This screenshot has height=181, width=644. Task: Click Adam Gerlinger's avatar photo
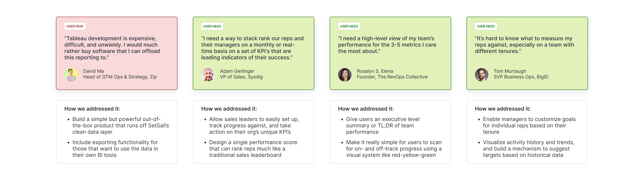[208, 75]
